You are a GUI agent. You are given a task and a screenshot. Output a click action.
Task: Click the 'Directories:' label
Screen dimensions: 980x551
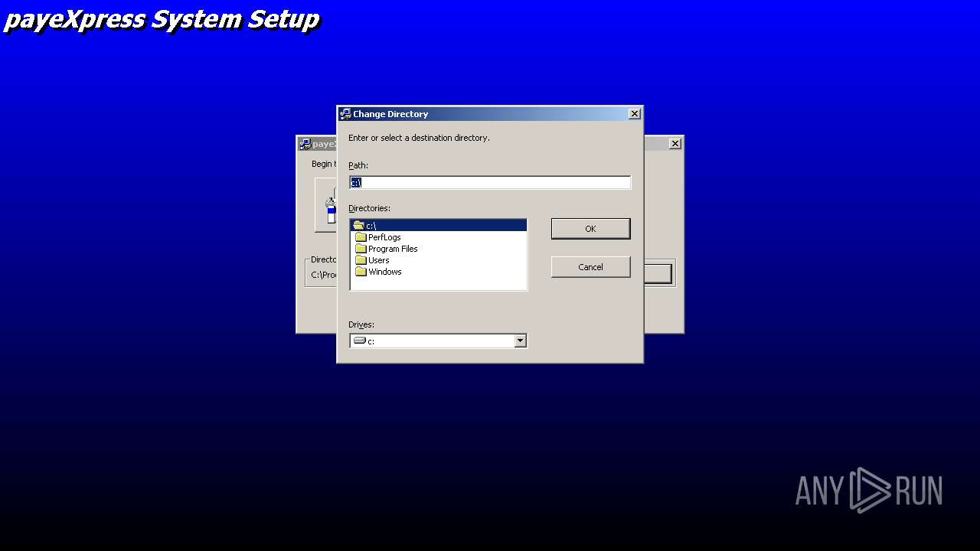tap(369, 208)
